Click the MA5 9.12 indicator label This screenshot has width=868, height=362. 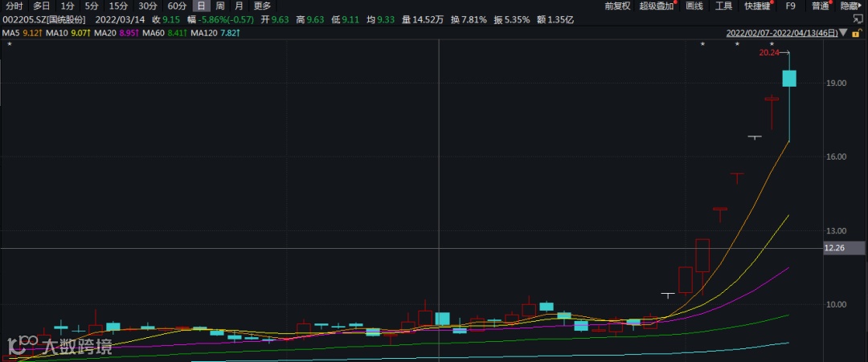23,33
